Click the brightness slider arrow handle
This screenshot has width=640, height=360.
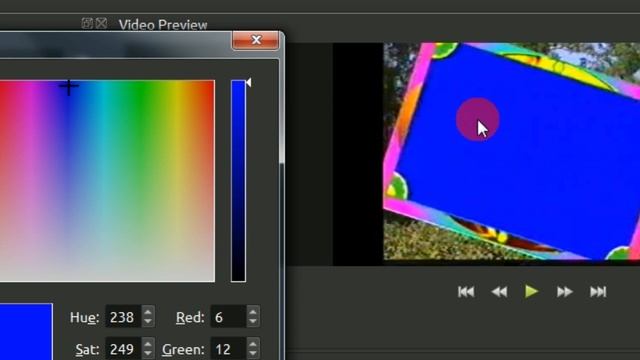coord(249,83)
